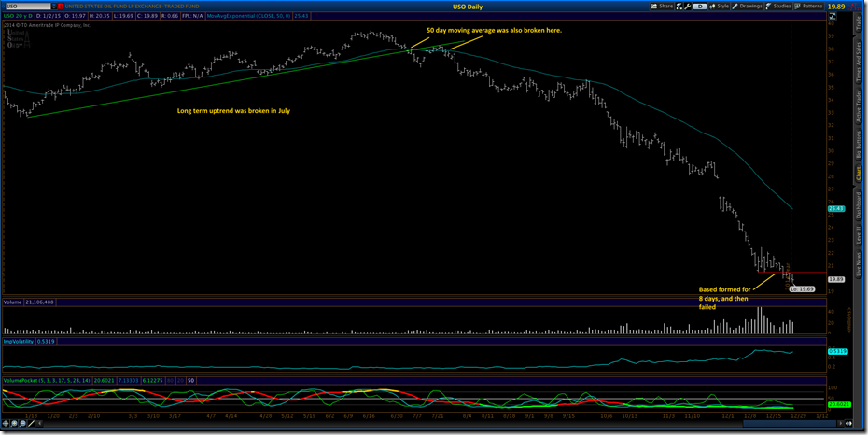Screen dimensions: 868x435
Task: Click the 'USO Daily' chart title
Action: [468, 7]
